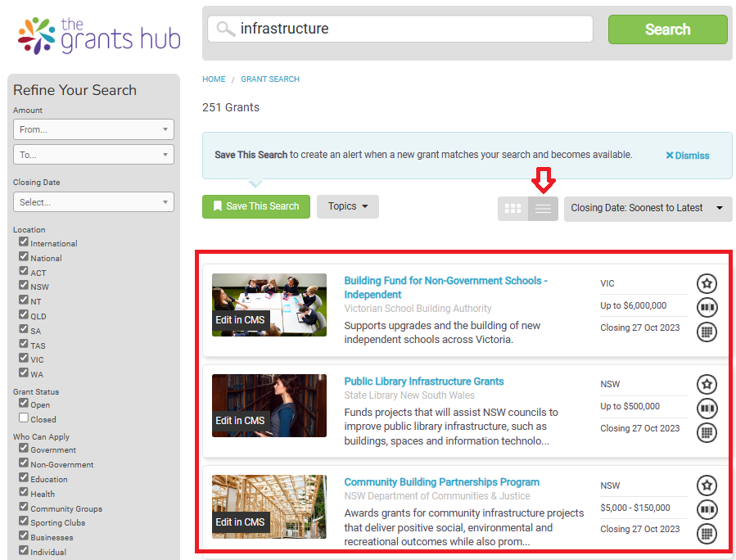Switch to list view layout
736x560 pixels.
543,209
